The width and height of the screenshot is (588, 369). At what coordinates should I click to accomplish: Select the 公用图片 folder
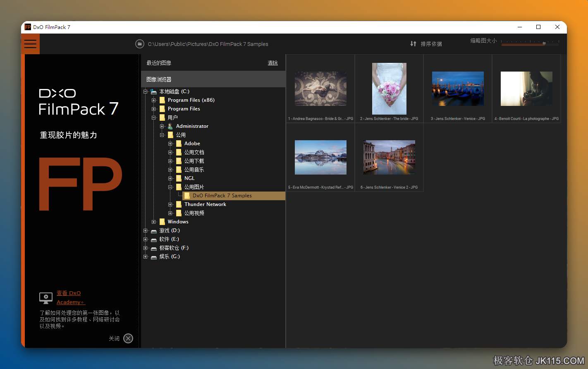tap(194, 187)
